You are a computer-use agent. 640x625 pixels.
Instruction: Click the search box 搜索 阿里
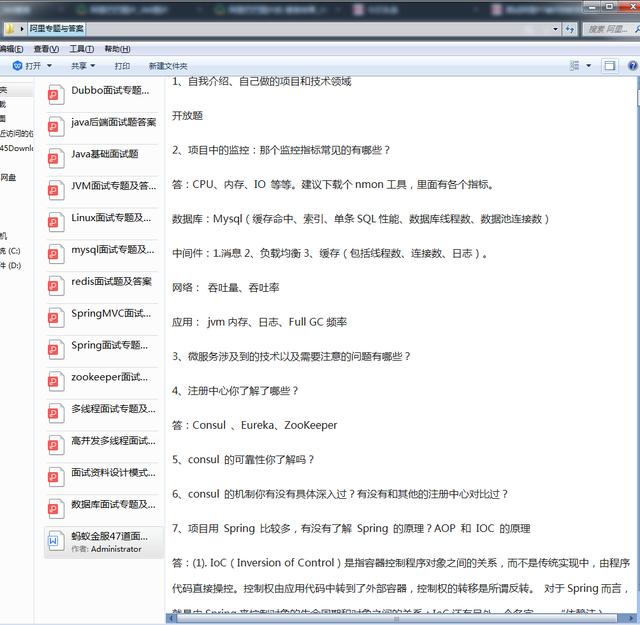coord(607,29)
